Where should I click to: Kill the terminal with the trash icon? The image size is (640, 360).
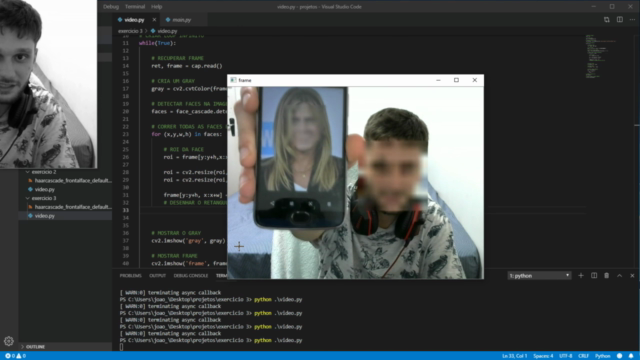point(607,276)
